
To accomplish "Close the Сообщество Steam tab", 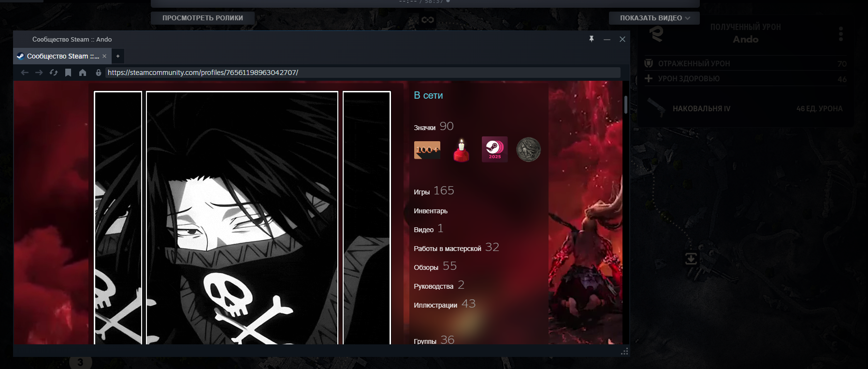I will 104,56.
